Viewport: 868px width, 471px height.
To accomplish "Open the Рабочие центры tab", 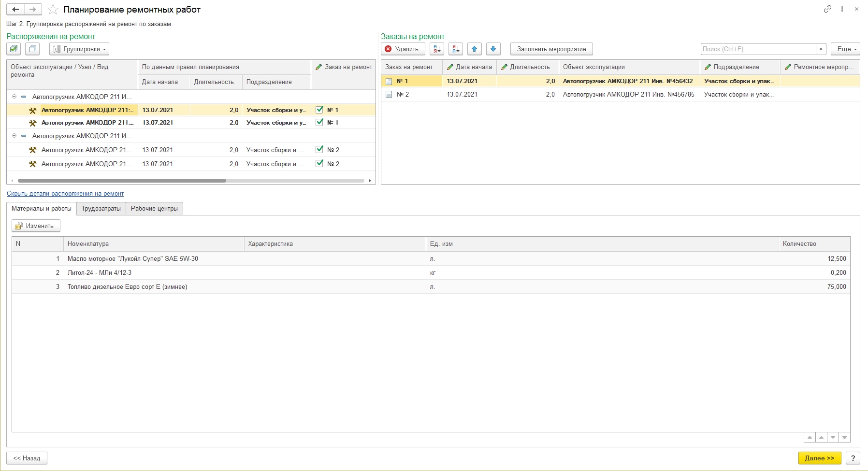I will 154,209.
